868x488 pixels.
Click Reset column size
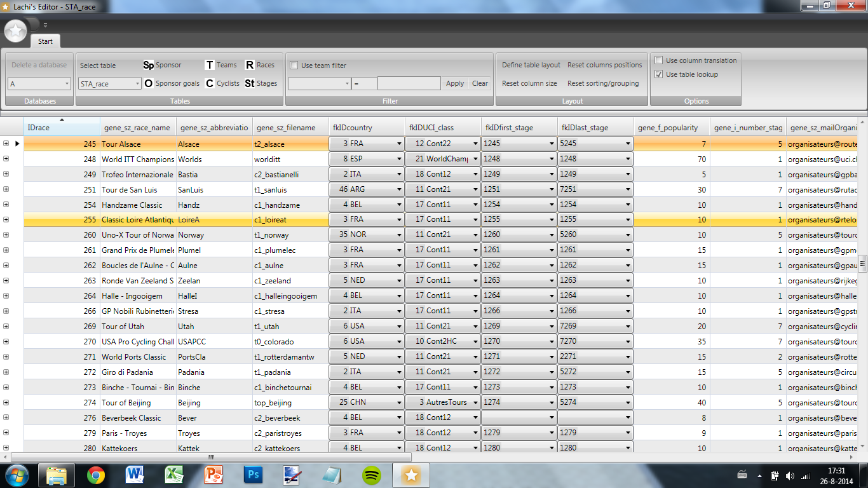tap(529, 83)
